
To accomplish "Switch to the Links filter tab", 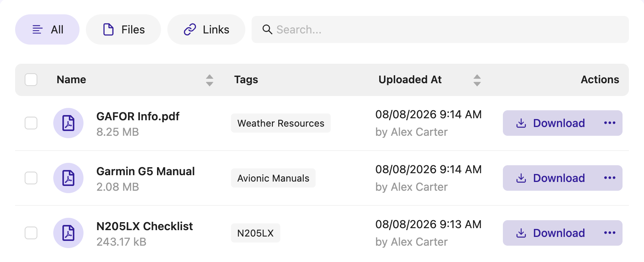I will click(x=206, y=29).
